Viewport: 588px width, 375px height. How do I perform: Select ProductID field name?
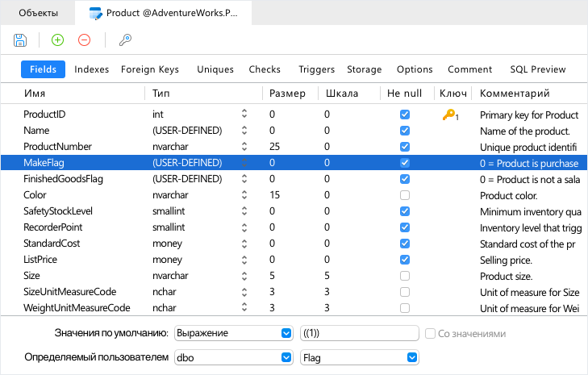point(44,114)
